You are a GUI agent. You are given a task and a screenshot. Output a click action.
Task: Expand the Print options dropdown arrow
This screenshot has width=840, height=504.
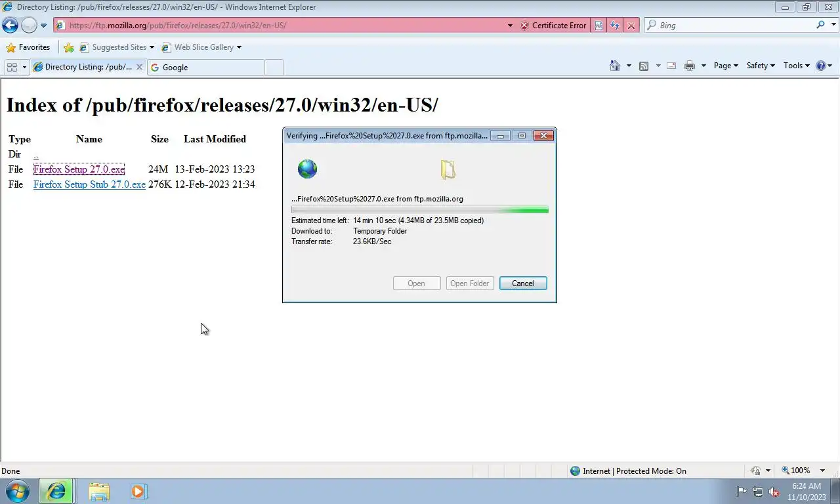point(703,66)
